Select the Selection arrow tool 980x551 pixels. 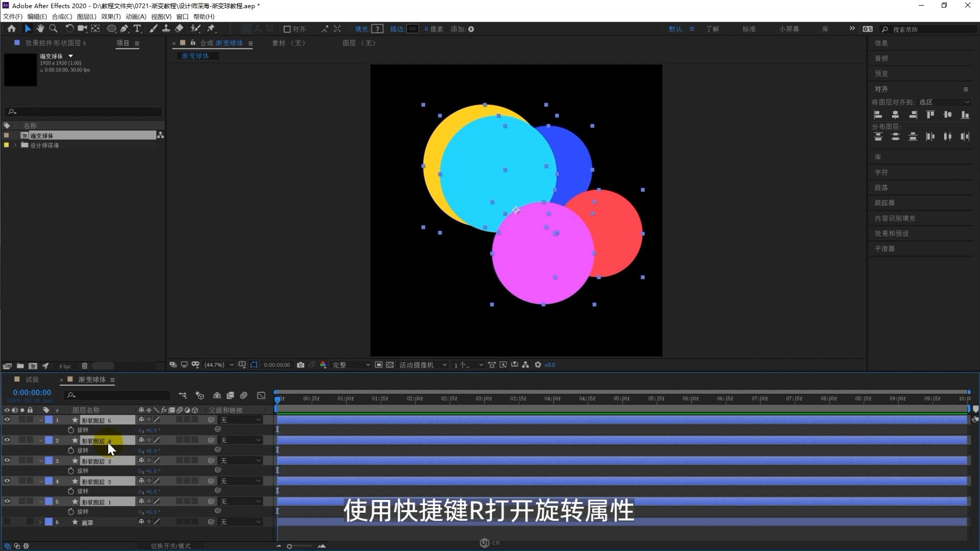tap(28, 29)
